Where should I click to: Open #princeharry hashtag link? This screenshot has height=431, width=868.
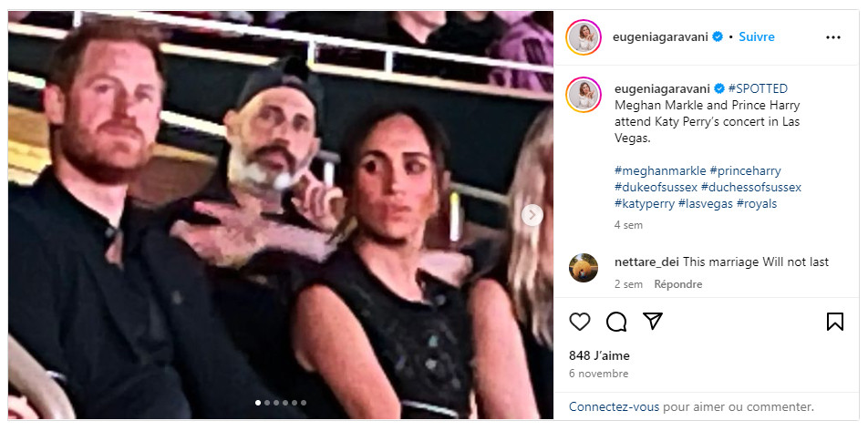coord(745,170)
